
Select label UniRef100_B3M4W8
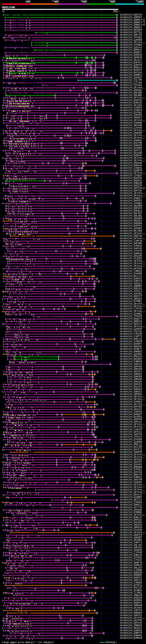(x=131, y=123)
